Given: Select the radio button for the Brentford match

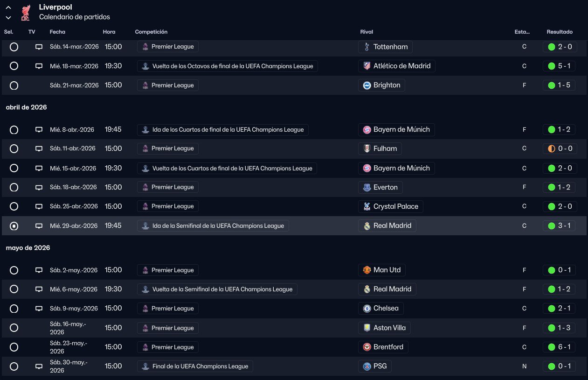Looking at the screenshot, I should coord(14,347).
